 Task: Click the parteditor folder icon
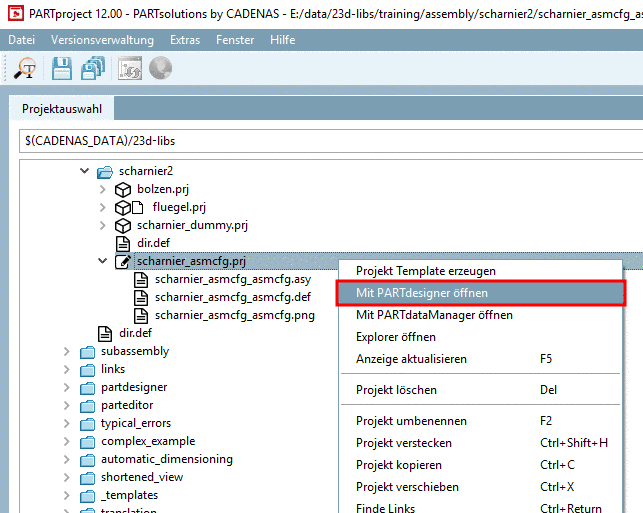(87, 406)
